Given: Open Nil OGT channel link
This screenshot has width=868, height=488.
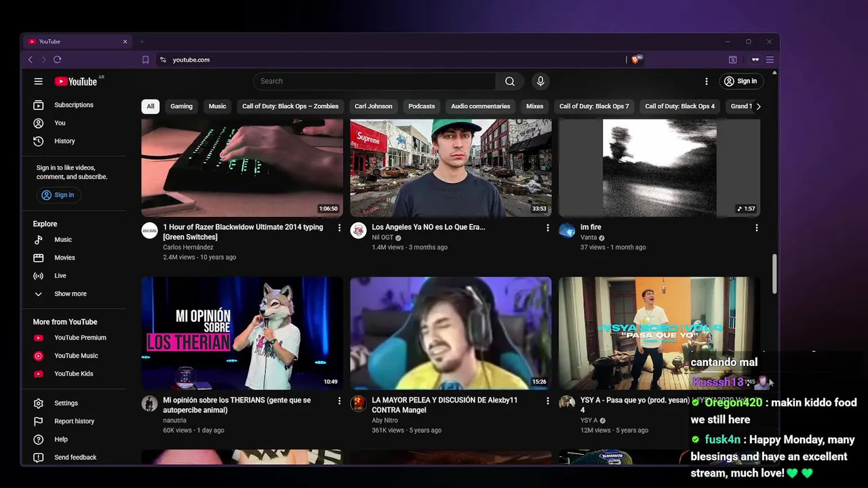Looking at the screenshot, I should (382, 238).
